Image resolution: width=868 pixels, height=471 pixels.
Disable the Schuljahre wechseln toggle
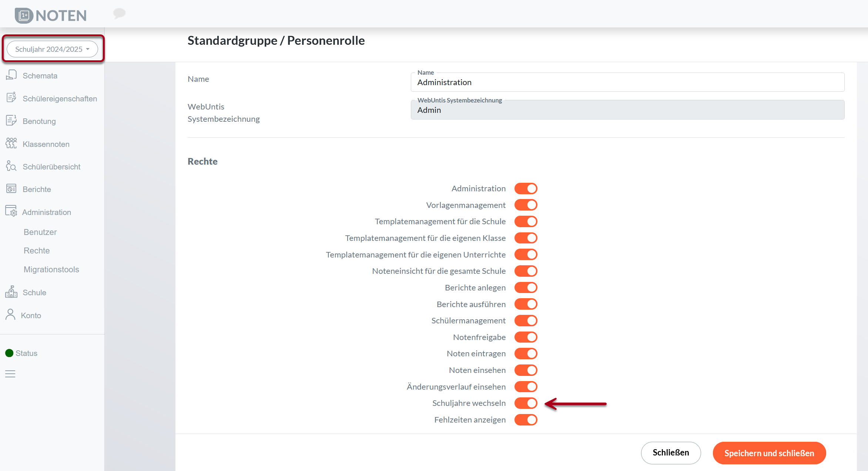coord(526,403)
